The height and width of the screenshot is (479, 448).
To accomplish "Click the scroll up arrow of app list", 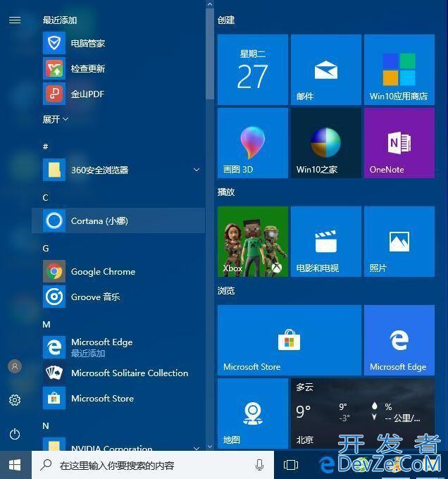I will tap(209, 4).
